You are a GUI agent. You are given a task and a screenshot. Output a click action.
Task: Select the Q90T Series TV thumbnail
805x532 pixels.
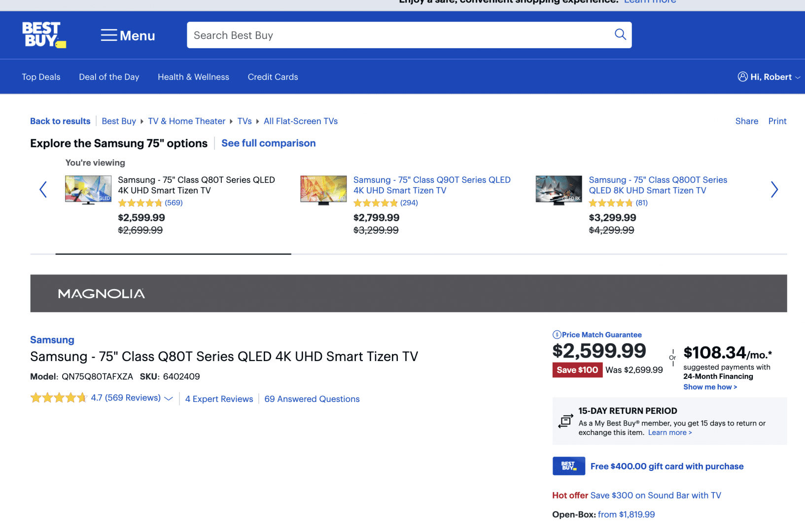tap(323, 190)
